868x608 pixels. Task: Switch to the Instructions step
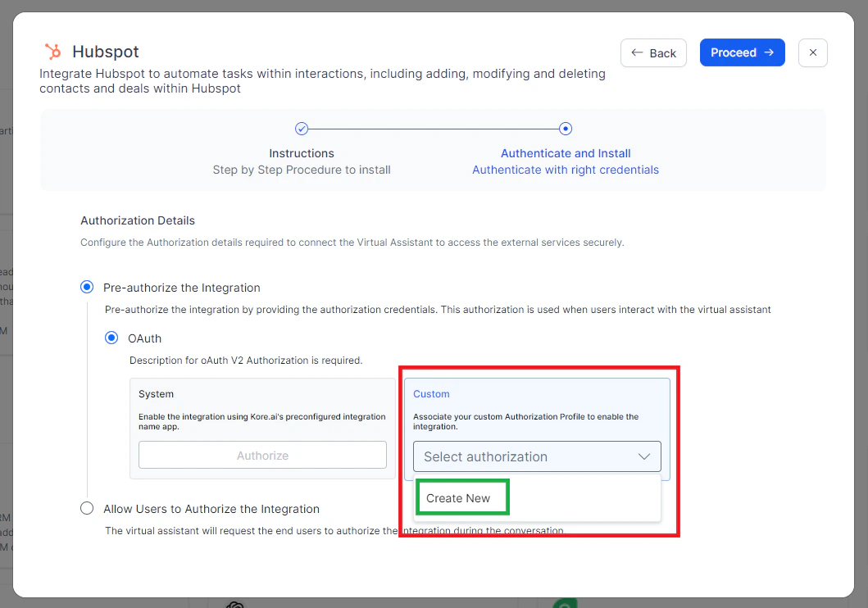tap(302, 153)
